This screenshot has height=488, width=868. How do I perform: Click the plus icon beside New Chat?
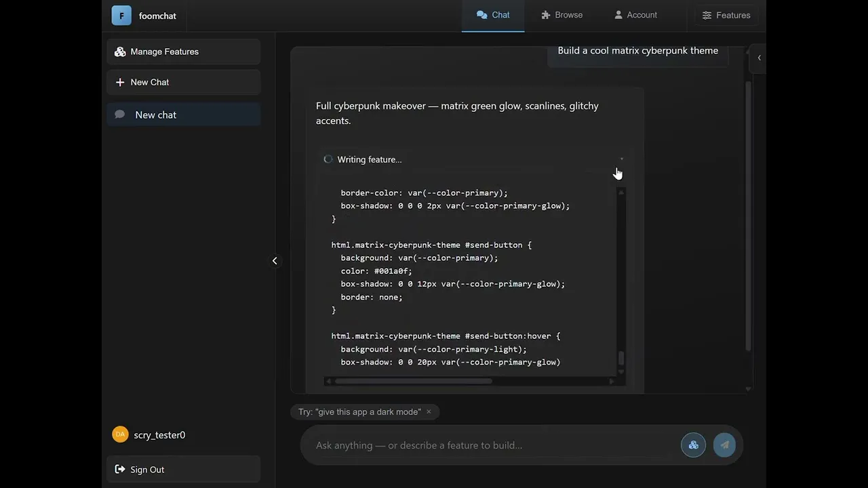click(x=120, y=82)
